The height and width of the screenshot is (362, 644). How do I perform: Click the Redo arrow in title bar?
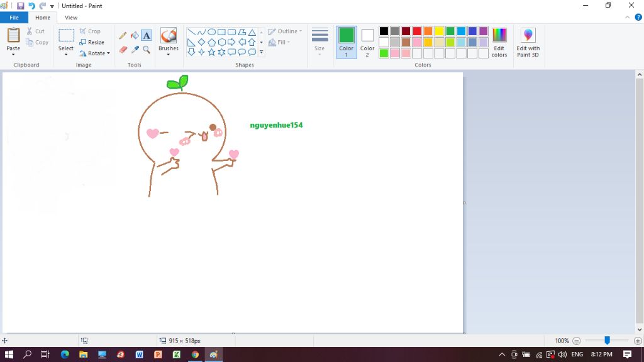42,6
